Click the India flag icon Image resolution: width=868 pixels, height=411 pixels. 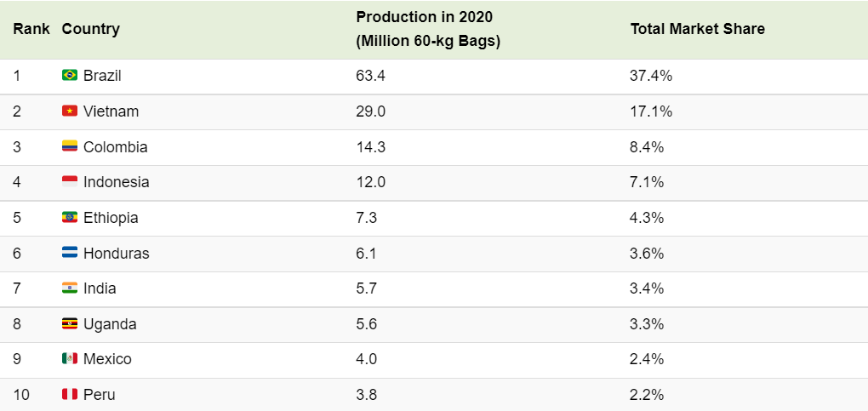pyautogui.click(x=70, y=288)
